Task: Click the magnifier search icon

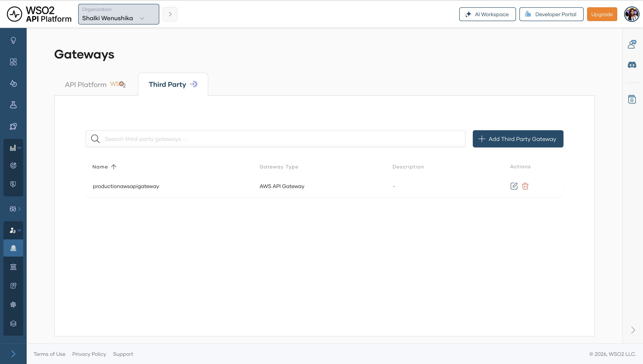Action: [95, 139]
